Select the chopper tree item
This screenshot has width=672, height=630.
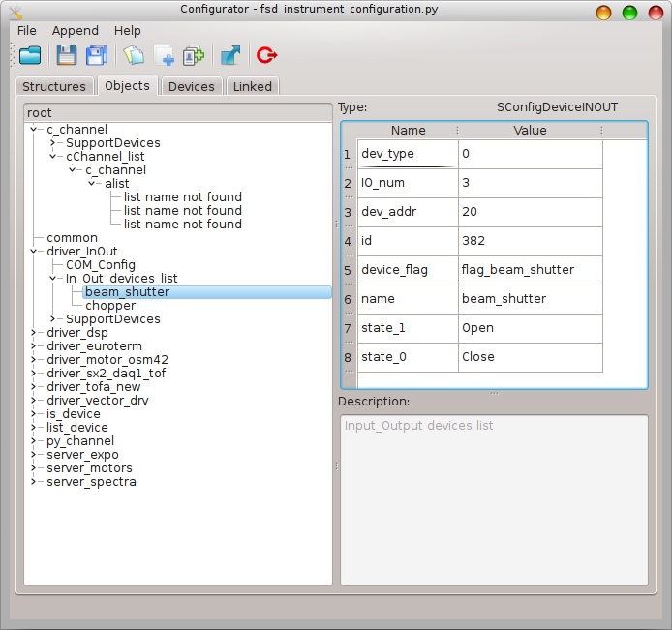click(110, 306)
